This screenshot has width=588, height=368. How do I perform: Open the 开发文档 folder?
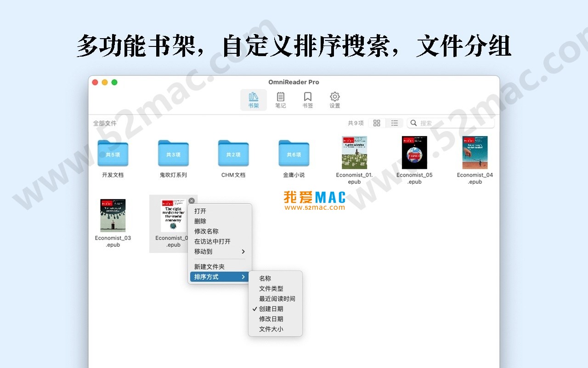pyautogui.click(x=113, y=153)
